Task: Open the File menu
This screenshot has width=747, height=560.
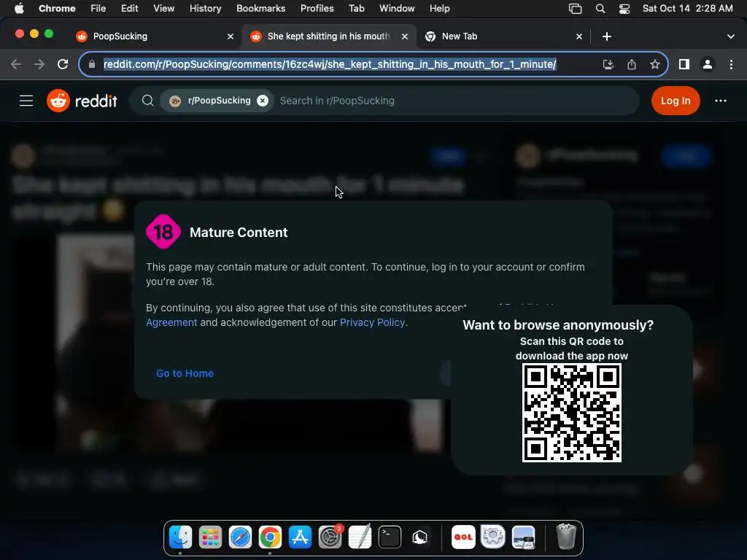Action: click(98, 8)
